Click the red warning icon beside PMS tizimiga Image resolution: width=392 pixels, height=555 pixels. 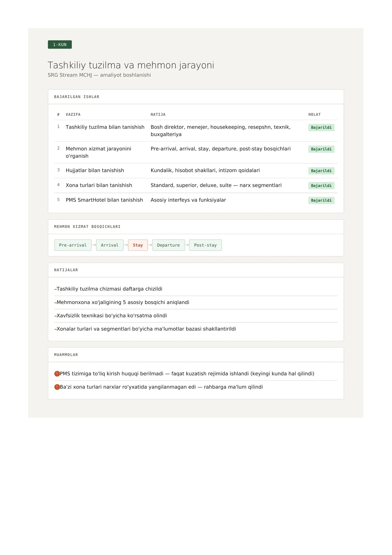tap(57, 374)
